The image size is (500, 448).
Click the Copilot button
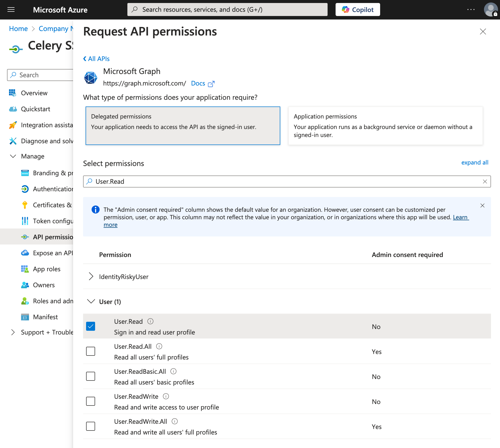point(358,10)
